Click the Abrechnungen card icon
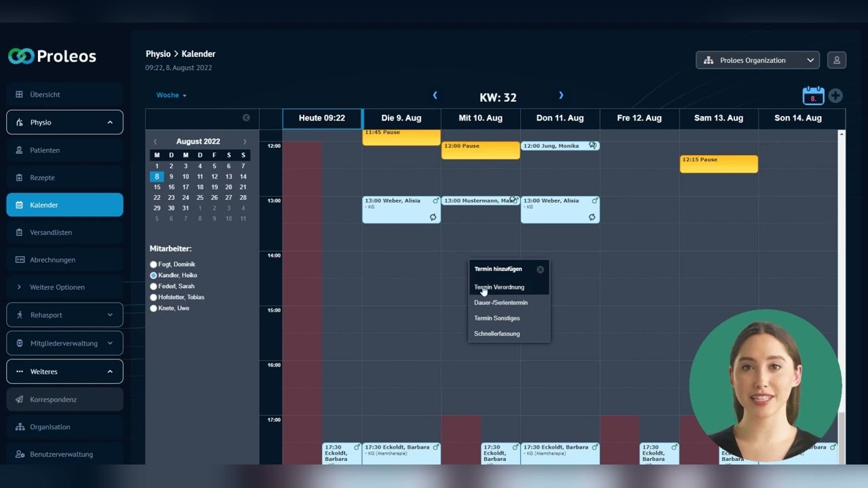Screen dimensions: 868x488 [x=19, y=260]
